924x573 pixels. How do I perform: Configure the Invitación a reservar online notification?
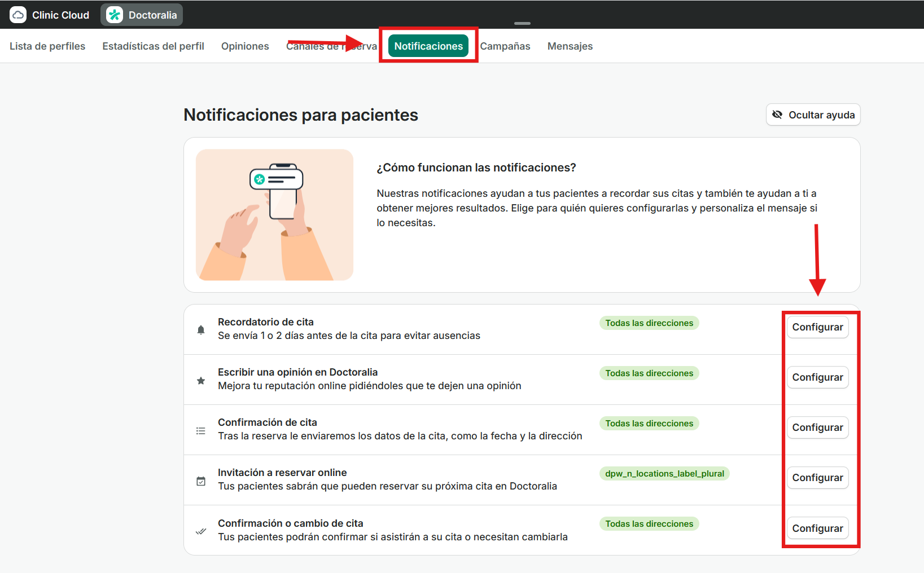pos(817,478)
